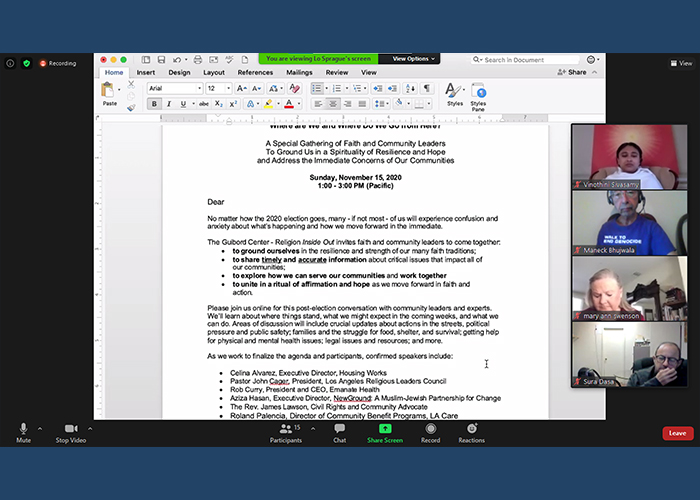The width and height of the screenshot is (700, 500).
Task: Toggle Underline formatting
Action: [183, 104]
